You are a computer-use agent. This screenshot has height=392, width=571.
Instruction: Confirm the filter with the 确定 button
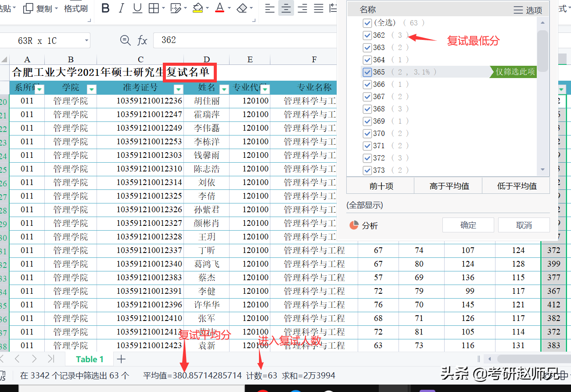point(468,225)
